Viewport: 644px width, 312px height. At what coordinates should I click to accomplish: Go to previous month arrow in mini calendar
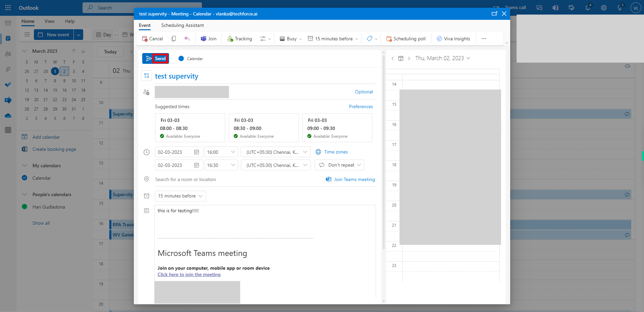(74, 51)
